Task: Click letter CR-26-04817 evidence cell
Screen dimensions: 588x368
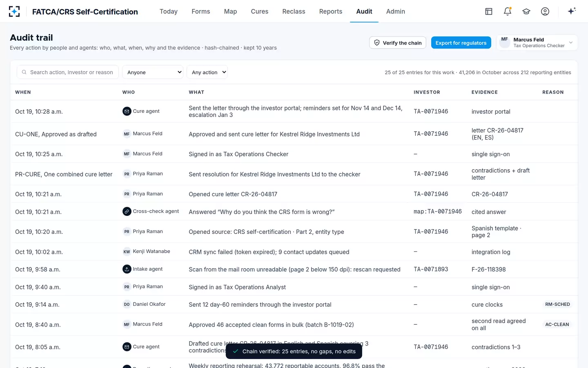Action: click(x=497, y=134)
